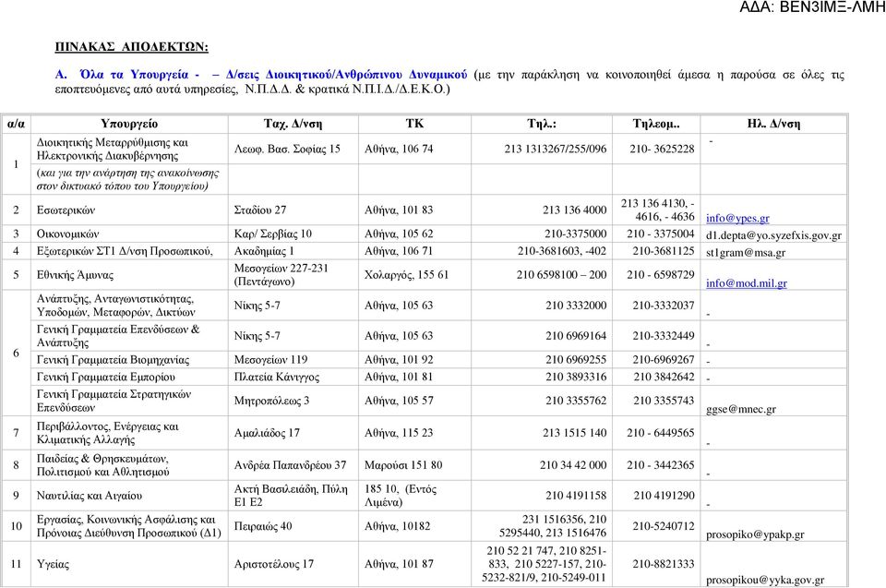886x588 pixels.
Task: Click the Μεσογείων 119 address
Action: [270, 360]
